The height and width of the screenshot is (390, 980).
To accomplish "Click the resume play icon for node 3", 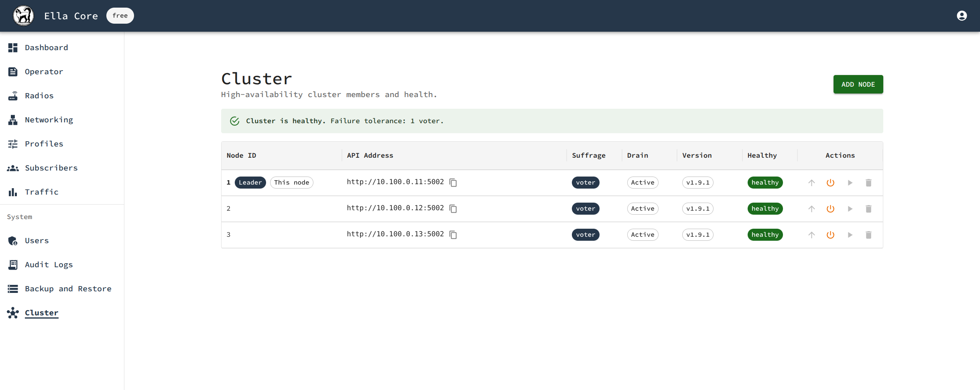I will coord(850,235).
